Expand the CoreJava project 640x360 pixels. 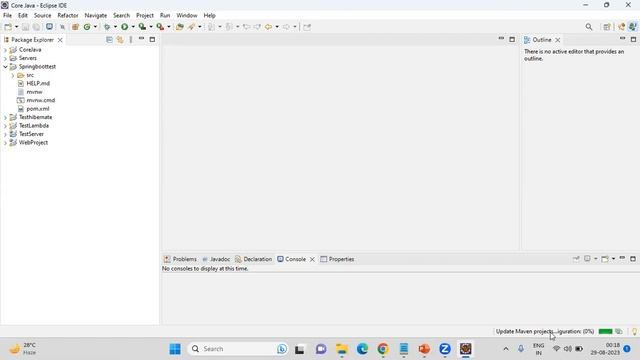click(5, 50)
